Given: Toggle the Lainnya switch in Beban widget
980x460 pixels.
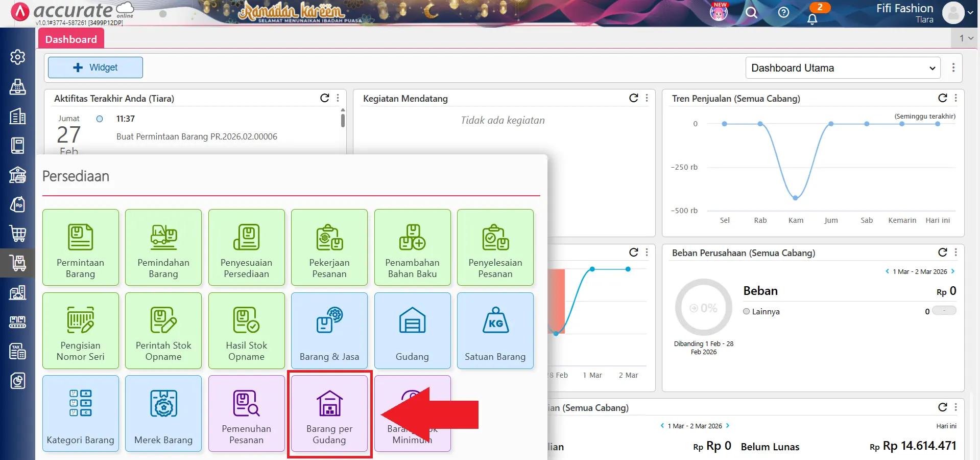Looking at the screenshot, I should pyautogui.click(x=944, y=311).
